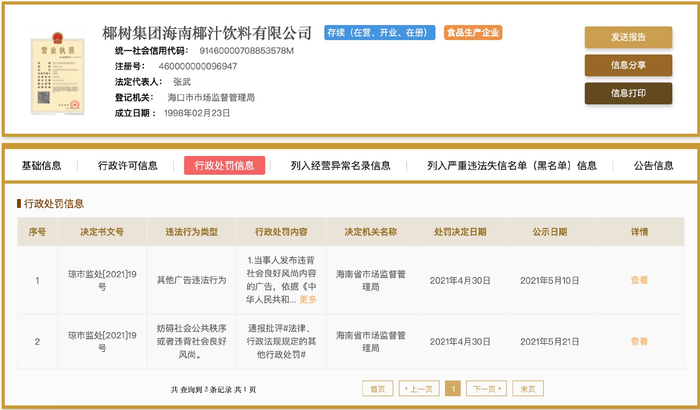Click the establishment date 1998年02月23日
The image size is (700, 410).
tap(197, 113)
